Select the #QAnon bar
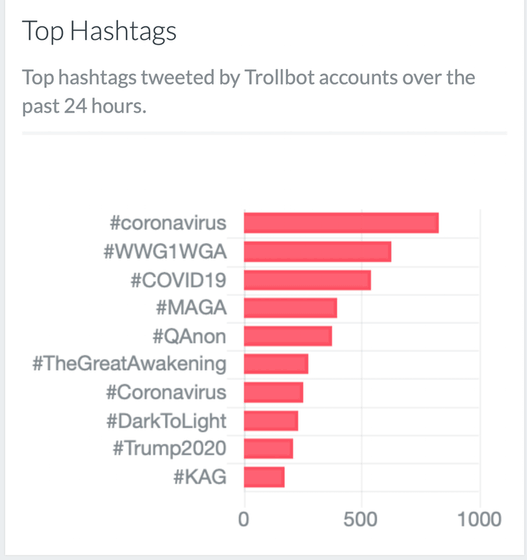This screenshot has width=527, height=560. pyautogui.click(x=288, y=336)
